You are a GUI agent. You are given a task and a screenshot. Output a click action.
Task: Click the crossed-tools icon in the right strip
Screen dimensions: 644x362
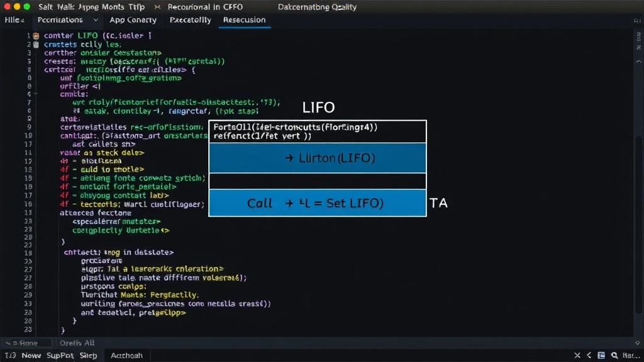click(x=639, y=48)
